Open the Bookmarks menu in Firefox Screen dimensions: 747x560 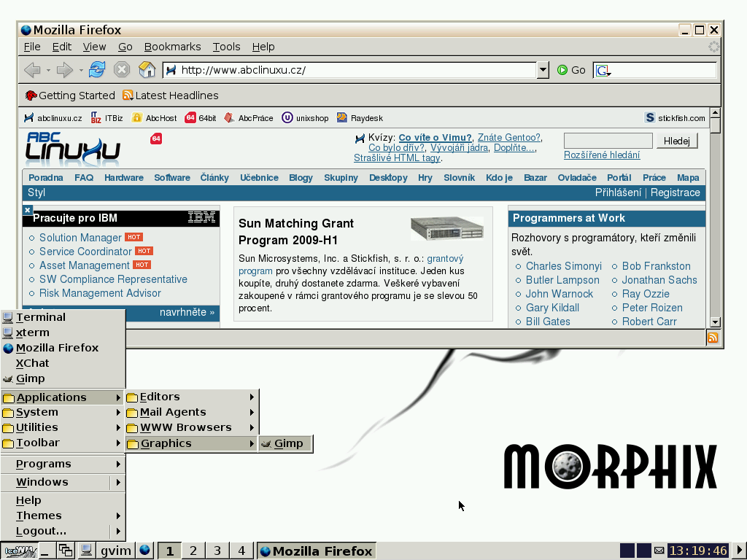[x=172, y=47]
